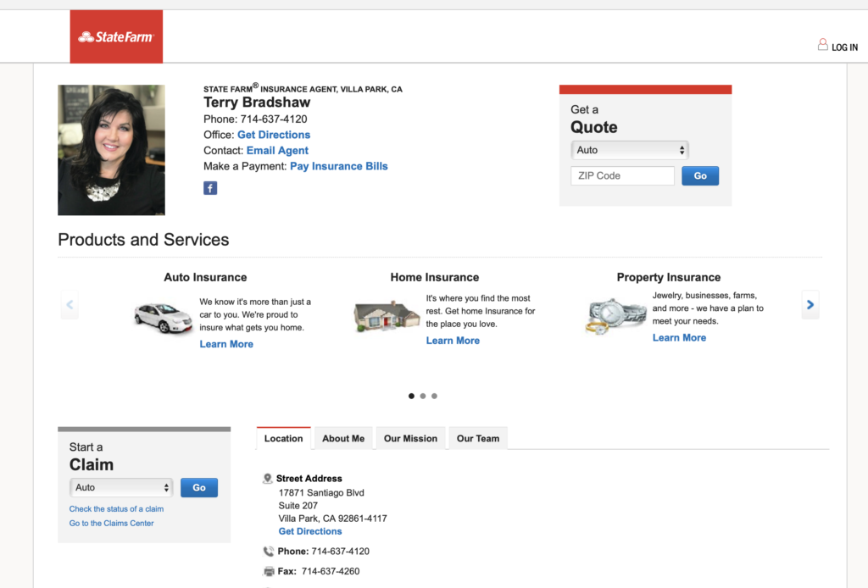The image size is (868, 588).
Task: Open the Office Get Directions link
Action: 274,135
